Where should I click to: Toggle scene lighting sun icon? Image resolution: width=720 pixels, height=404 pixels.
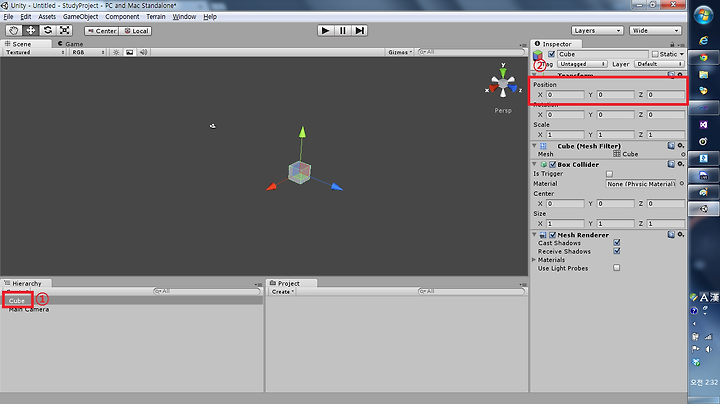tap(116, 52)
